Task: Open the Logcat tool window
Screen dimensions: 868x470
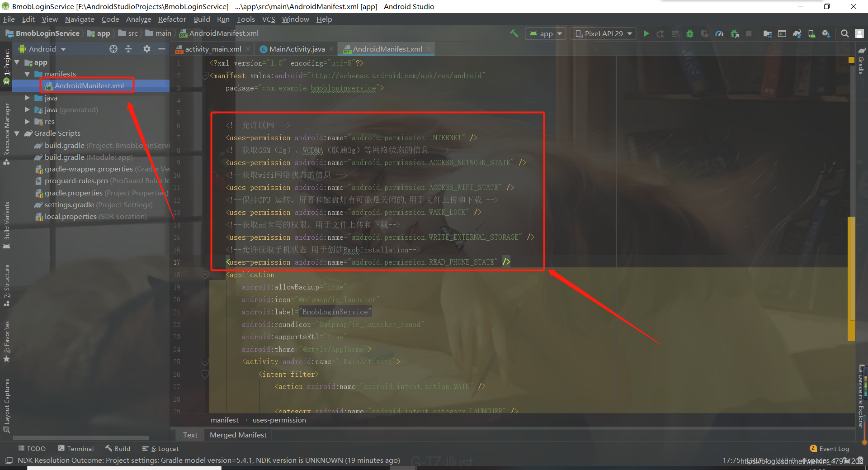Action: coord(160,448)
